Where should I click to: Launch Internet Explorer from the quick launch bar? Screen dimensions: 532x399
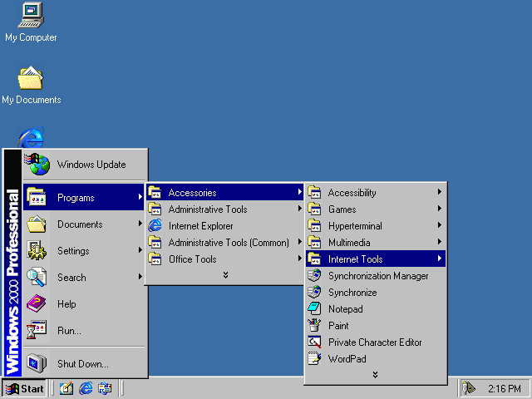(x=86, y=388)
